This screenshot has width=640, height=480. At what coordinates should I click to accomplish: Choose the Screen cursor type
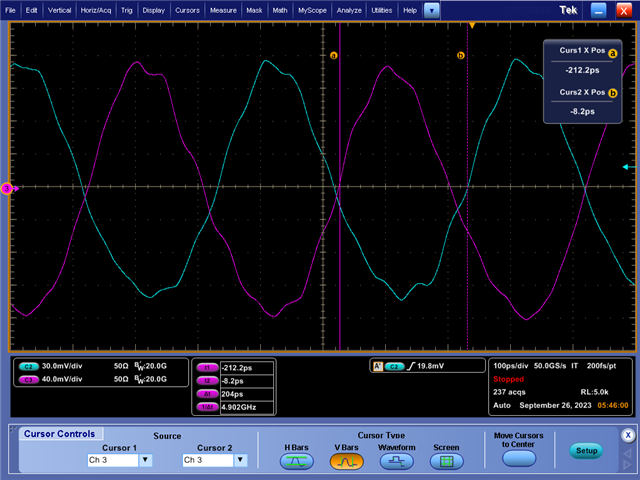446,461
